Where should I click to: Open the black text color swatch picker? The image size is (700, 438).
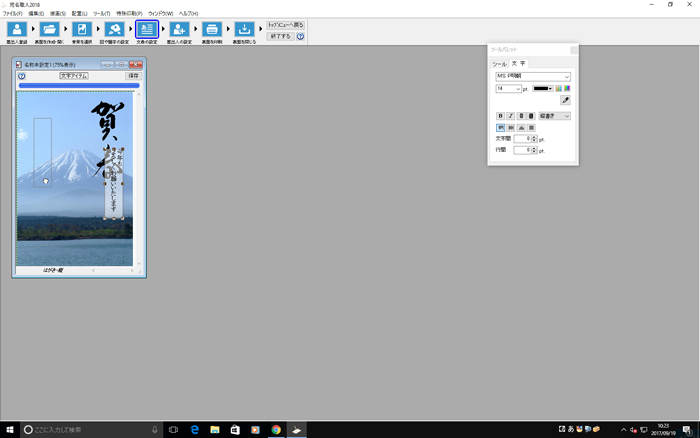544,88
